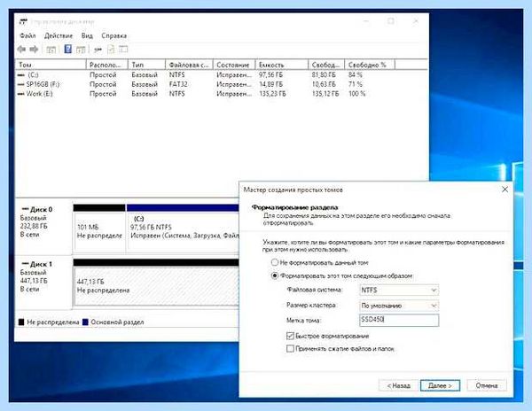Select the (C:) volume row name
This screenshot has width=532, height=411.
(33, 75)
